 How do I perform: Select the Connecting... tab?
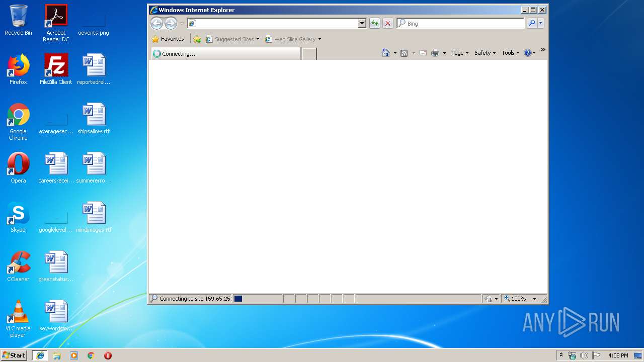point(225,53)
